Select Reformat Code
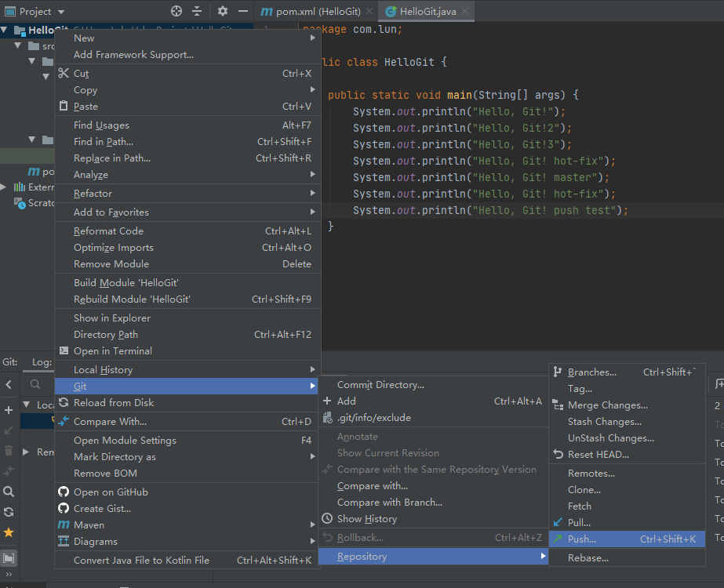Screen dimensions: 724x588 tap(187, 230)
